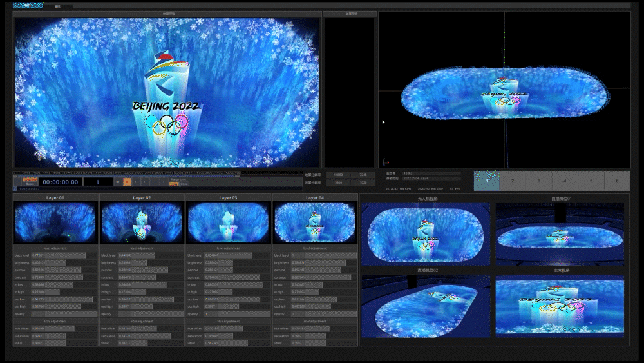Adjust Layer 01 opacity slider
Viewport: 644px width, 363px height.
click(x=64, y=313)
